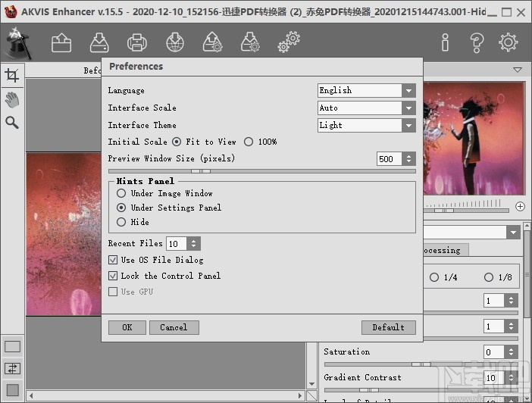Select Fit to View initial scale
The width and height of the screenshot is (532, 403).
coord(177,142)
